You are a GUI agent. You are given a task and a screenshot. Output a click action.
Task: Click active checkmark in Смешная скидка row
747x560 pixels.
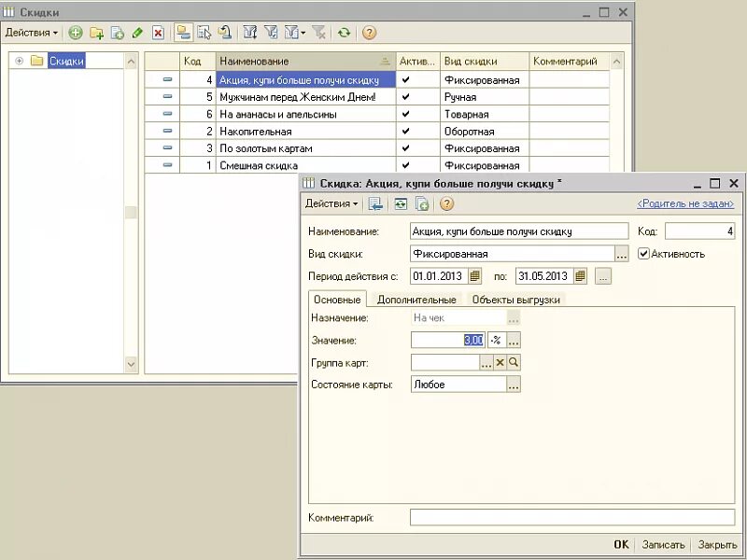[x=405, y=165]
